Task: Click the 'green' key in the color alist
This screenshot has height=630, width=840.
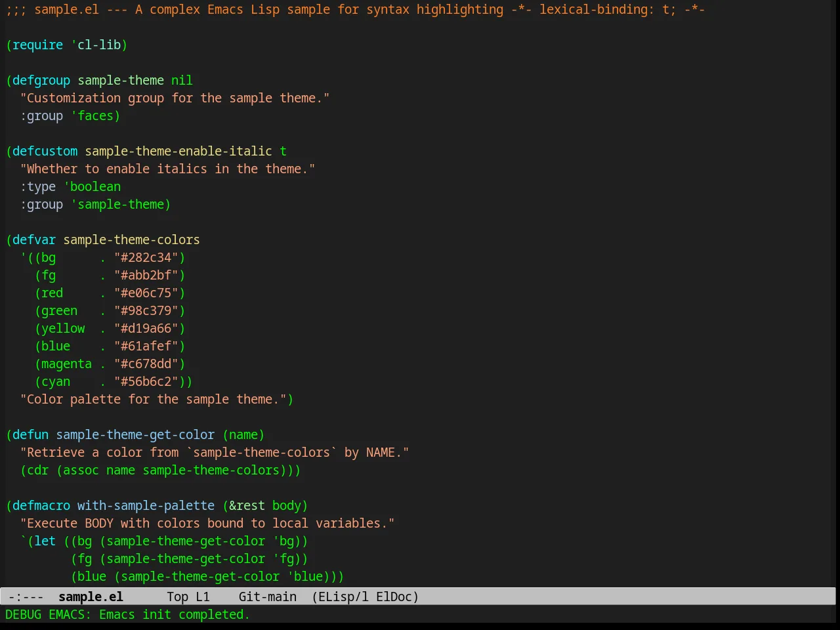Action: (60, 310)
